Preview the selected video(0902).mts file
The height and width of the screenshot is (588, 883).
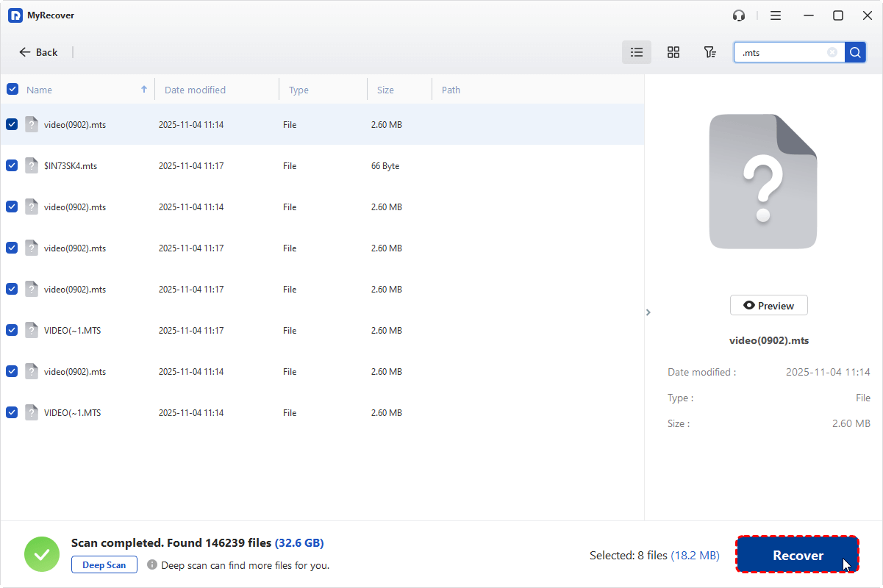[768, 306]
